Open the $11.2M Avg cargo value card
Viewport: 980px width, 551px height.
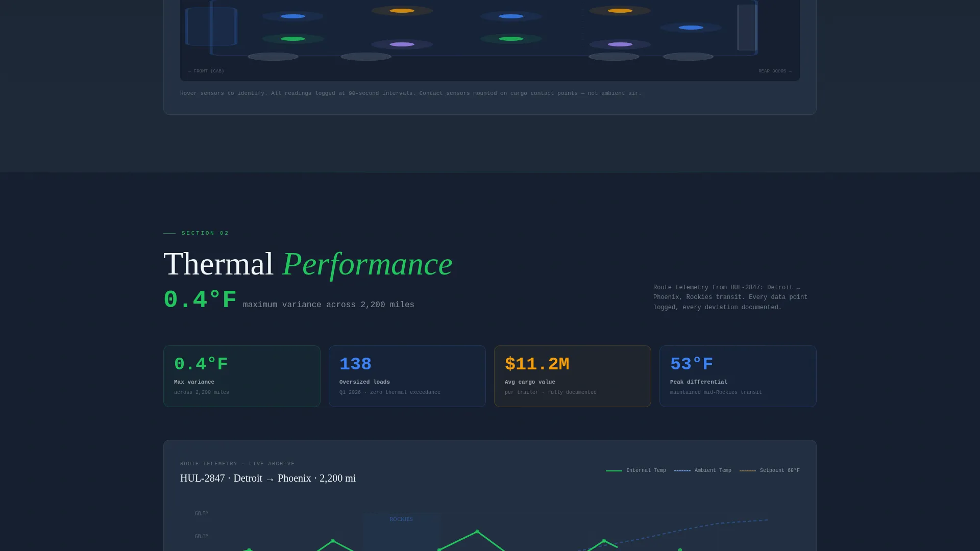point(573,377)
